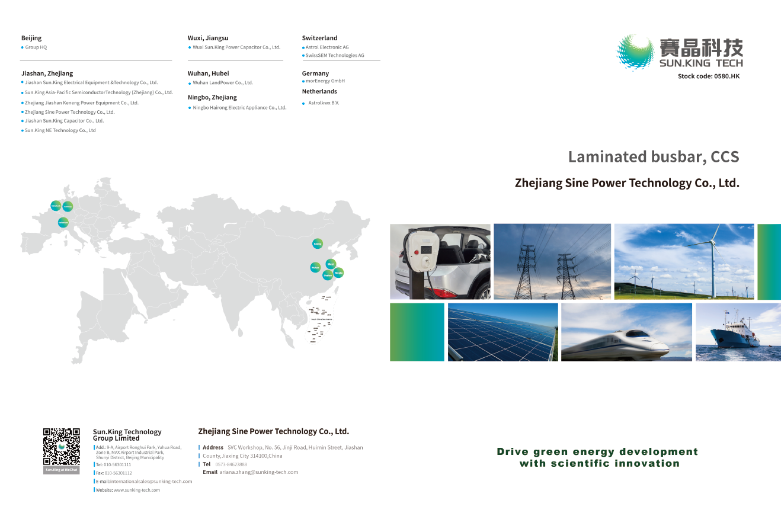Click the internationalsales@sunking-tech.com email address
The width and height of the screenshot is (781, 532).
tap(151, 482)
